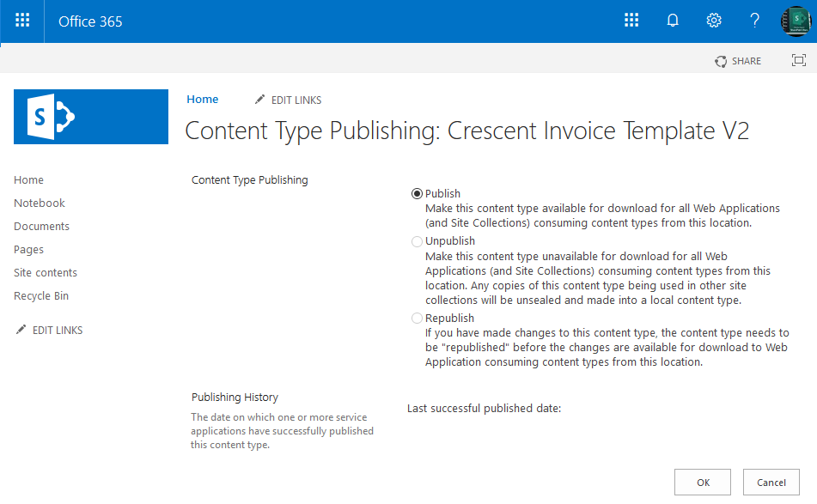Open the notifications bell
Screen dimensions: 817x504
(673, 21)
